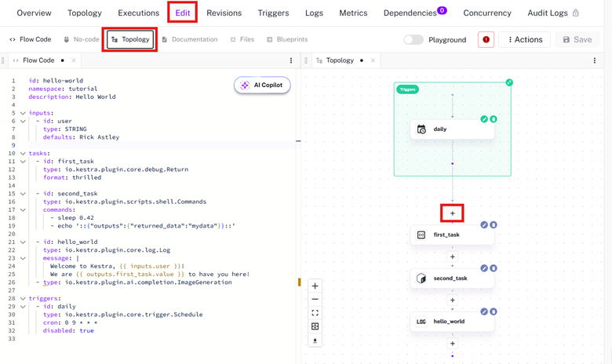Open the Revisions tab
Image resolution: width=612 pixels, height=364 pixels.
click(x=224, y=13)
